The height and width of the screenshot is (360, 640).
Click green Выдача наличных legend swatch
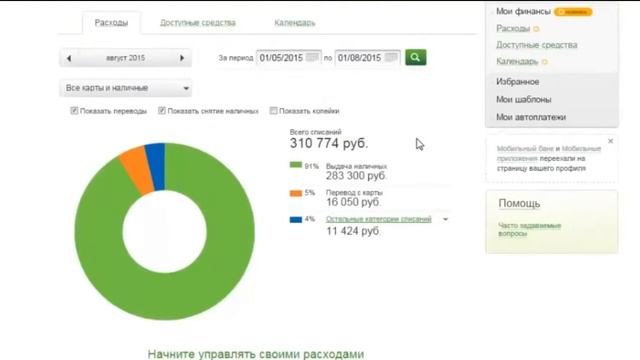pyautogui.click(x=296, y=165)
